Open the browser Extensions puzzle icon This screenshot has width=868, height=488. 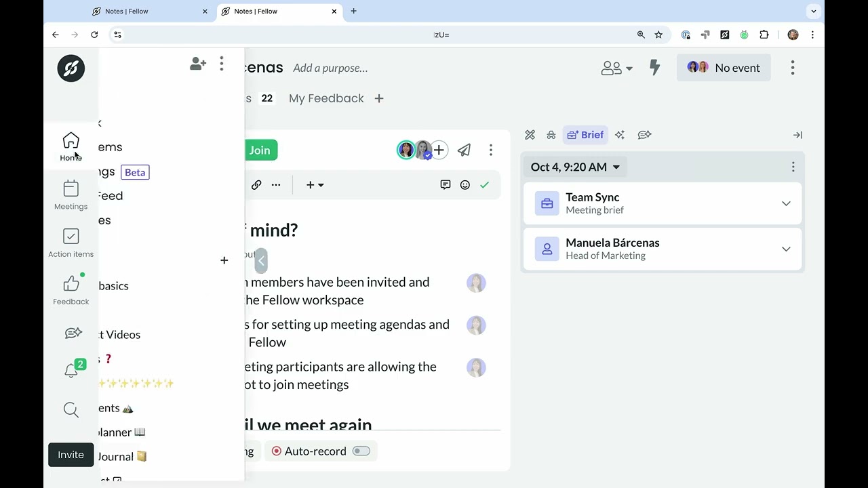(x=764, y=35)
